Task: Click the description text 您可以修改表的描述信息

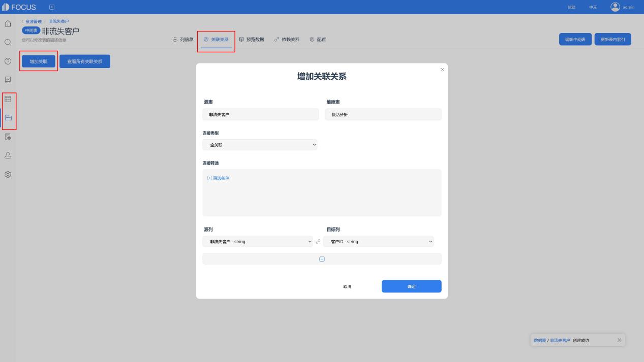Action: [x=44, y=40]
